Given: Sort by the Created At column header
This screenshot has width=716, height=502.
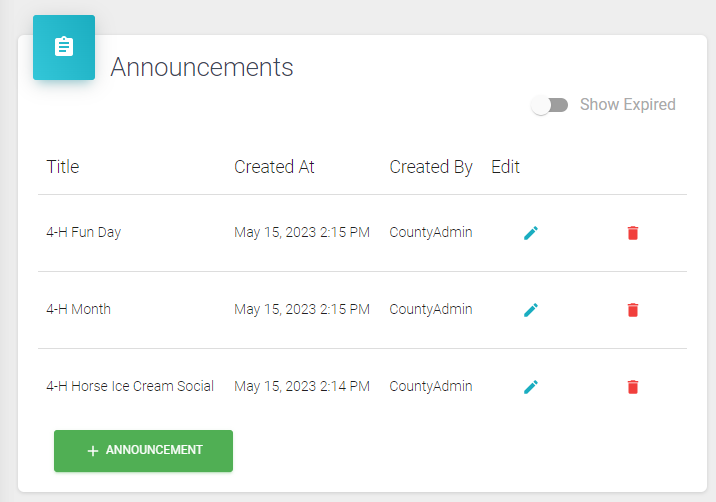Looking at the screenshot, I should tap(274, 167).
